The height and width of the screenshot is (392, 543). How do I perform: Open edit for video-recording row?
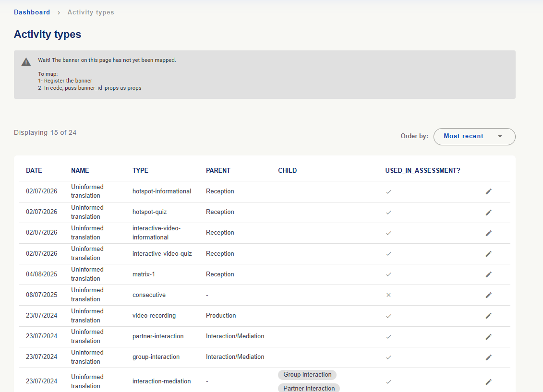click(x=489, y=316)
